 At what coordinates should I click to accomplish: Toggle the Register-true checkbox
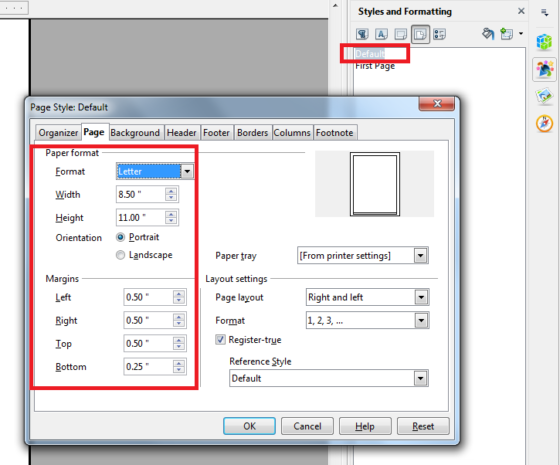tap(220, 339)
